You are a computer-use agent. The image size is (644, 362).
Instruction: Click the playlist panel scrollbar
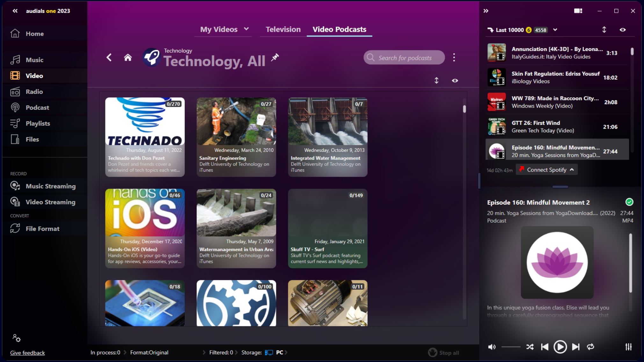click(x=632, y=52)
